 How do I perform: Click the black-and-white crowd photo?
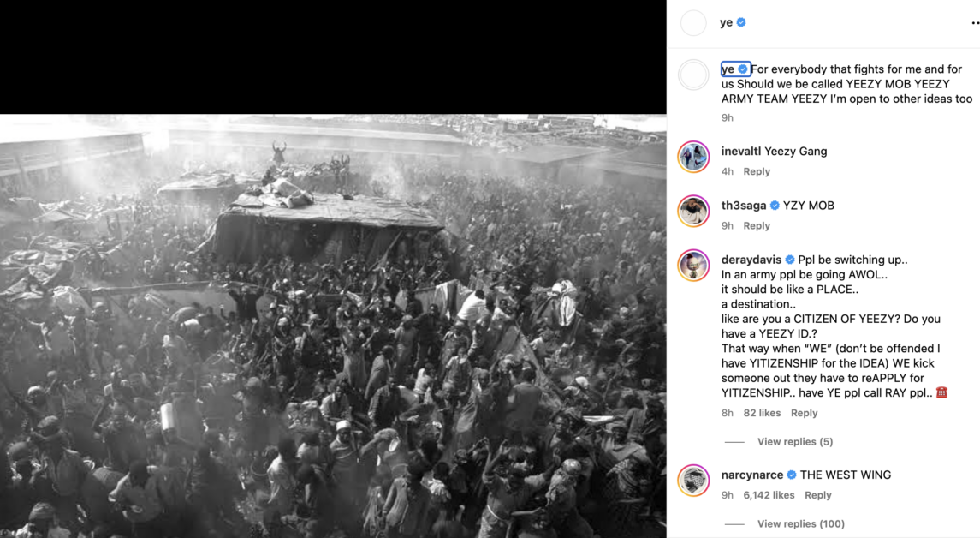(333, 326)
